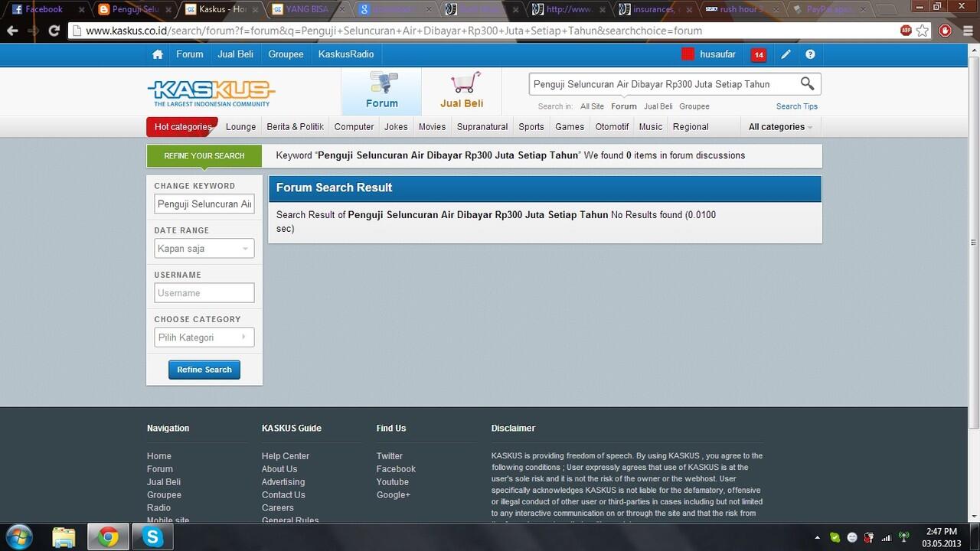Open the Careers footer link
The image size is (980, 551).
point(278,508)
